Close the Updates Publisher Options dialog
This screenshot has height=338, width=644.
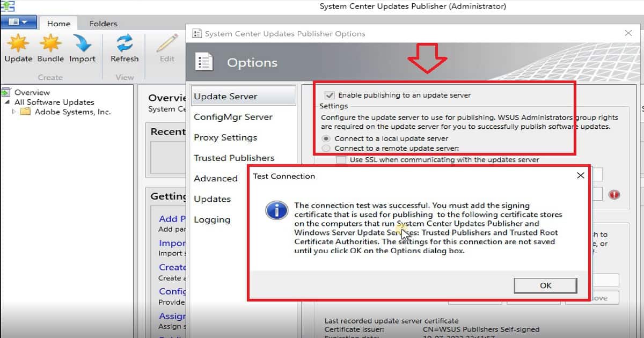[x=628, y=33]
